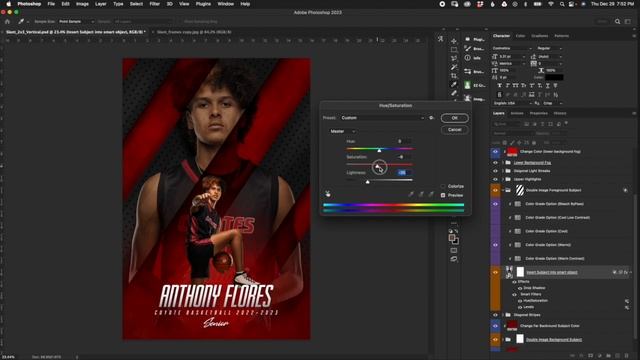Viewport: 640px width, 360px height.
Task: Switch to the History tab
Action: click(x=560, y=113)
